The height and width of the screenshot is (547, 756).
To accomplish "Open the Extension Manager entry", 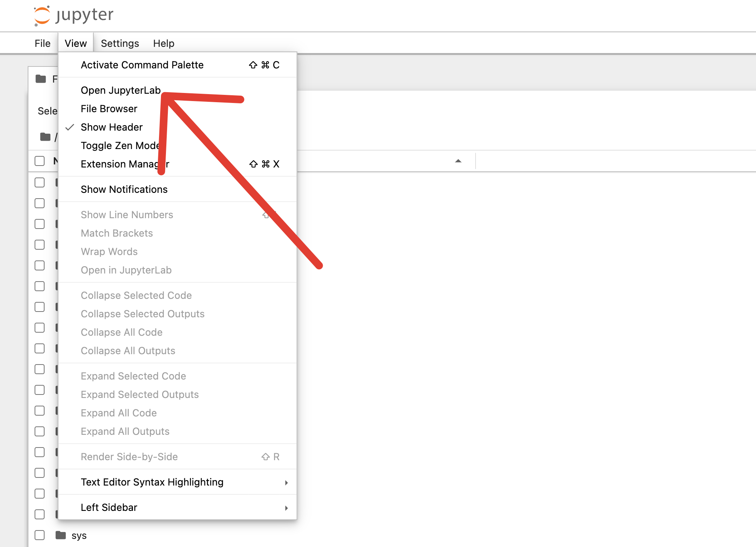I will tap(119, 164).
